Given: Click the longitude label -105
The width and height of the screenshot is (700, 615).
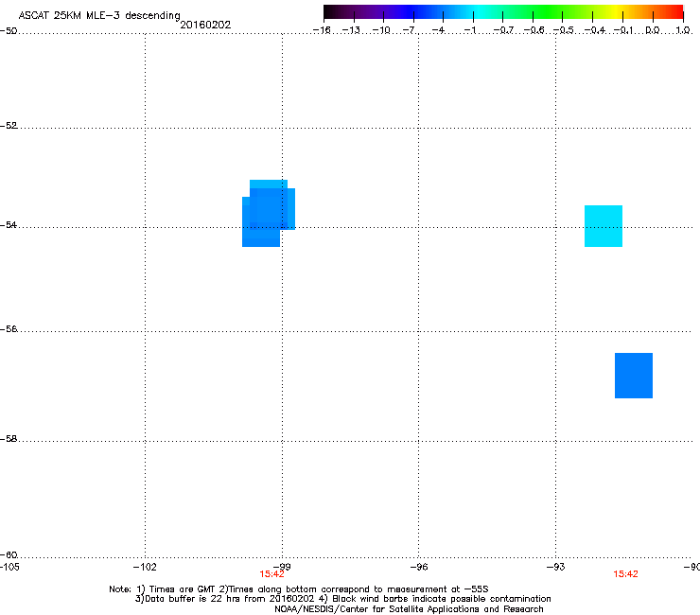Looking at the screenshot, I should tap(9, 567).
